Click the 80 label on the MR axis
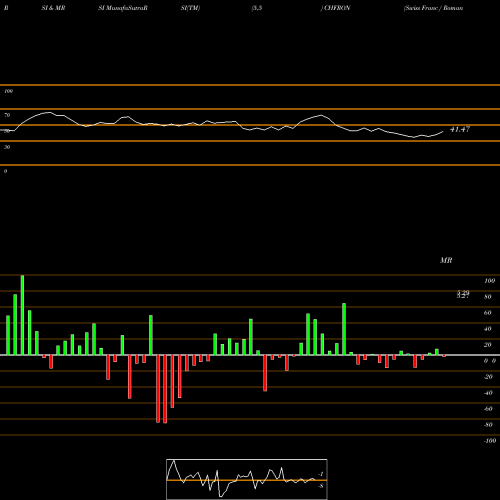This screenshot has height=500, width=500. 488,297
